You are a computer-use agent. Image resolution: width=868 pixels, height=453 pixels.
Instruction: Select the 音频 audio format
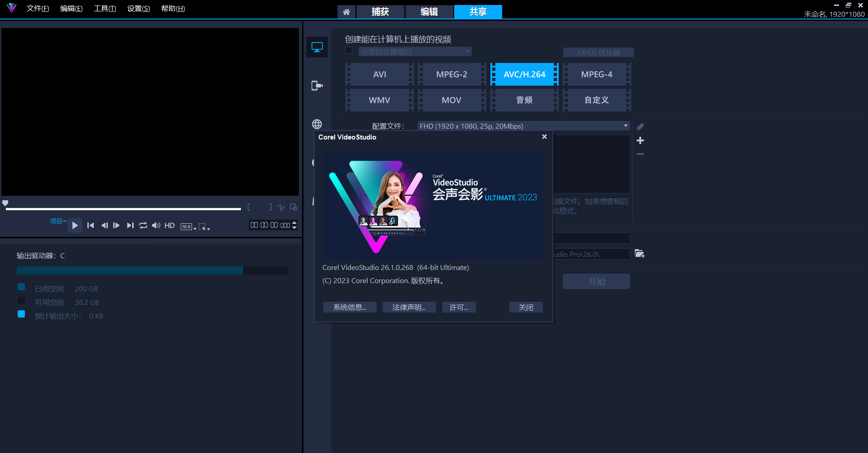click(x=524, y=100)
